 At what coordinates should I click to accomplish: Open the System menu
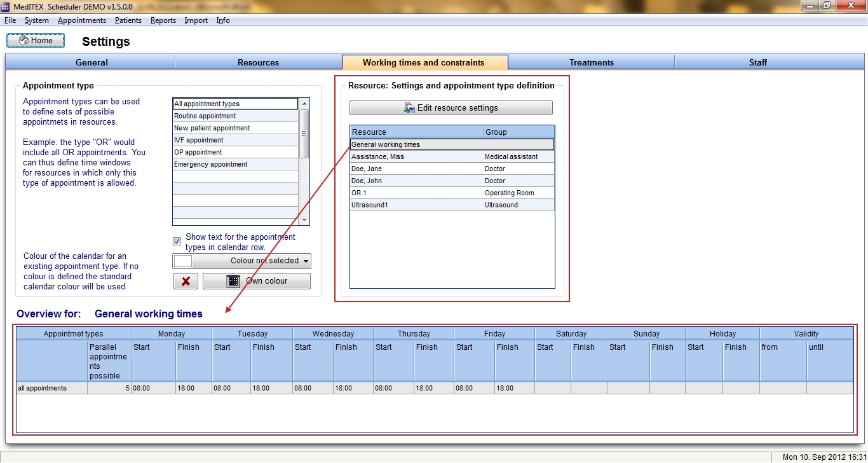37,20
